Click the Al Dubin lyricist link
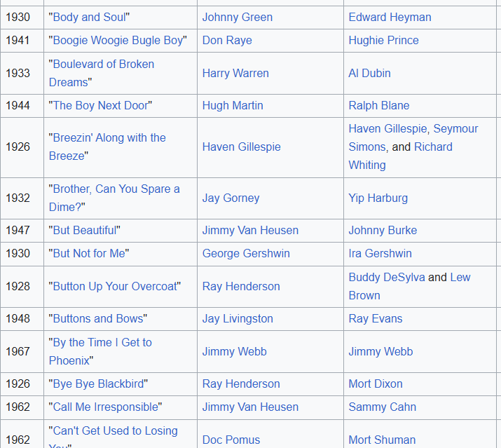Image resolution: width=501 pixels, height=448 pixels. coord(369,73)
